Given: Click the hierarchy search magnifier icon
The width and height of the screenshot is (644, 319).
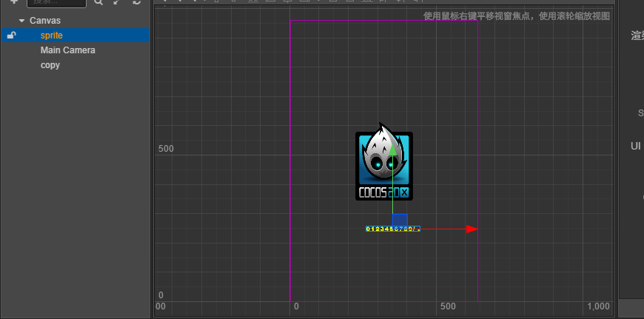Looking at the screenshot, I should pyautogui.click(x=98, y=2).
